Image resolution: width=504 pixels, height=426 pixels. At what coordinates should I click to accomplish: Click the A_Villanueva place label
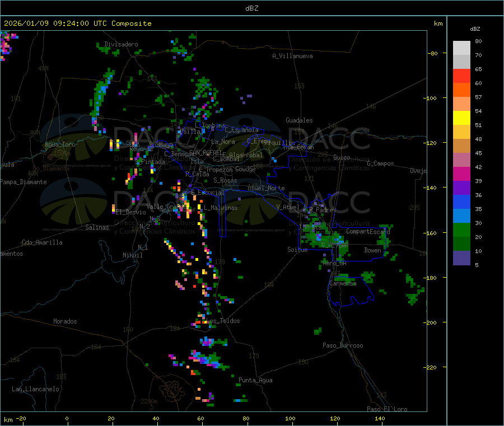click(292, 56)
